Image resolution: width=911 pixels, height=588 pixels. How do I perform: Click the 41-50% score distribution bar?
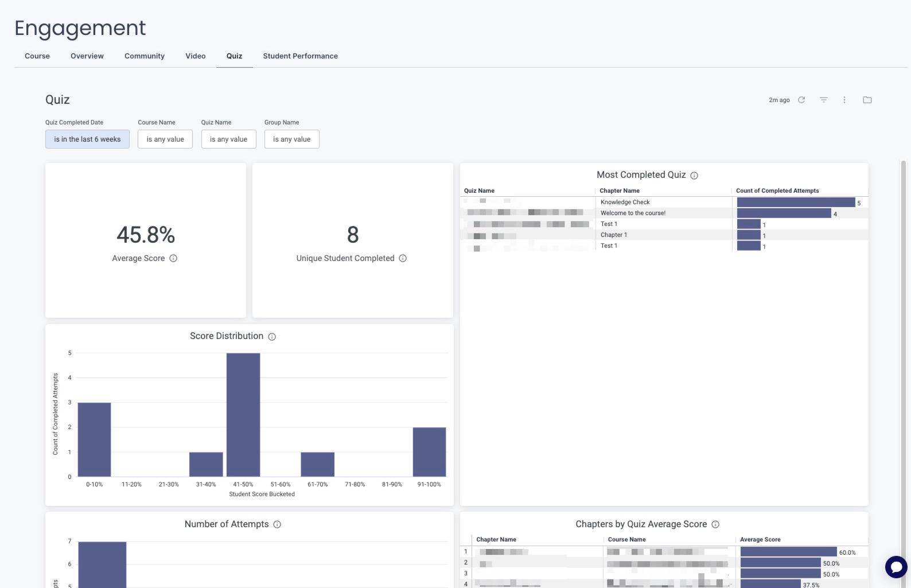[243, 415]
